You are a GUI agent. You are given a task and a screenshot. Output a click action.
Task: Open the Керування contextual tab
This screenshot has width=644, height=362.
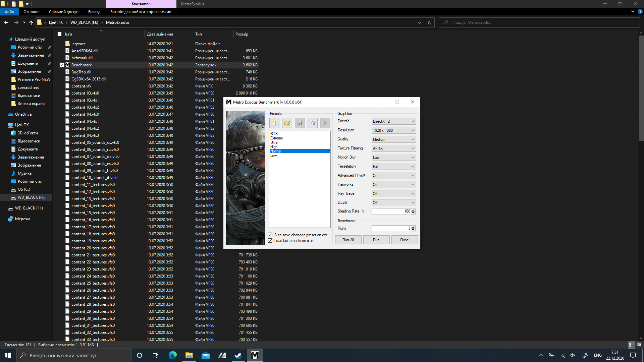141,4
